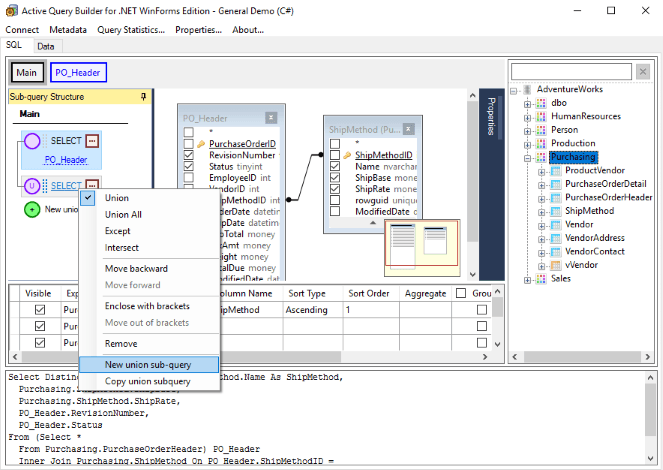Toggle the Grouping header checkbox in grid
Image resolution: width=663 pixels, height=470 pixels.
(461, 293)
